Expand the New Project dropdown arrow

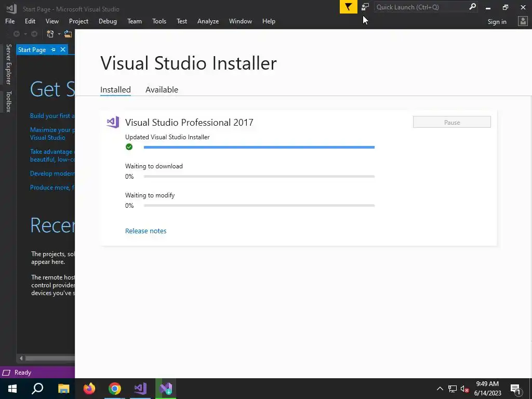59,34
